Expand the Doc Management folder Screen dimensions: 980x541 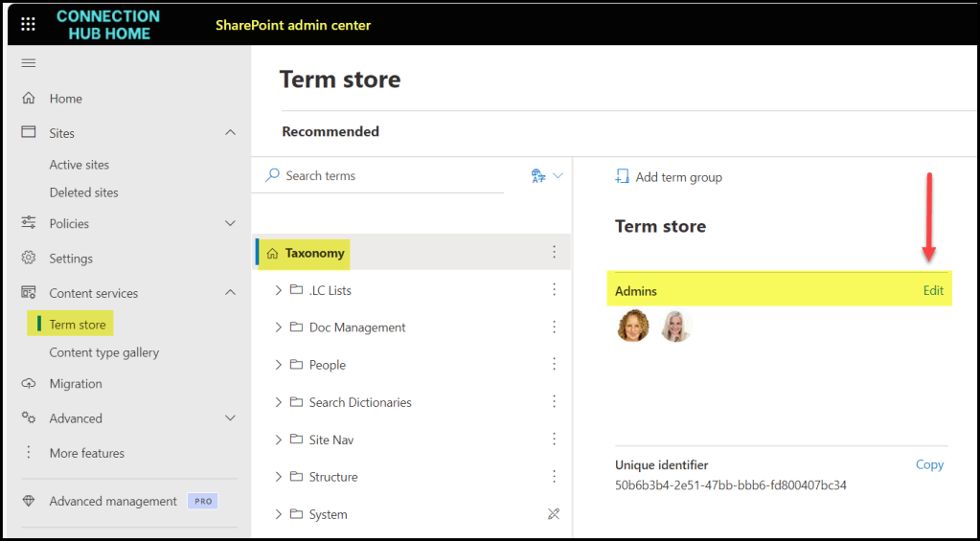tap(279, 327)
